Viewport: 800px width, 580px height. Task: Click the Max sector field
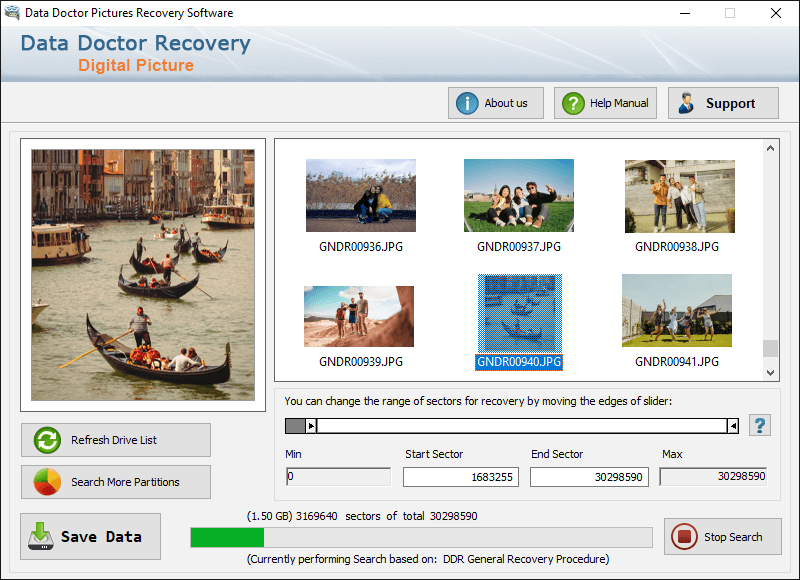point(713,476)
